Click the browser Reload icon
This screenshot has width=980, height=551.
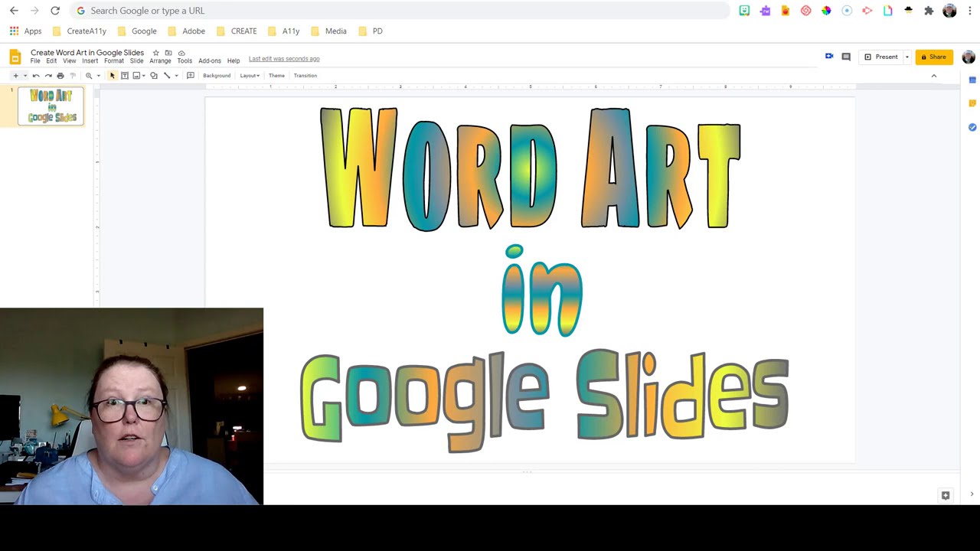click(x=55, y=11)
